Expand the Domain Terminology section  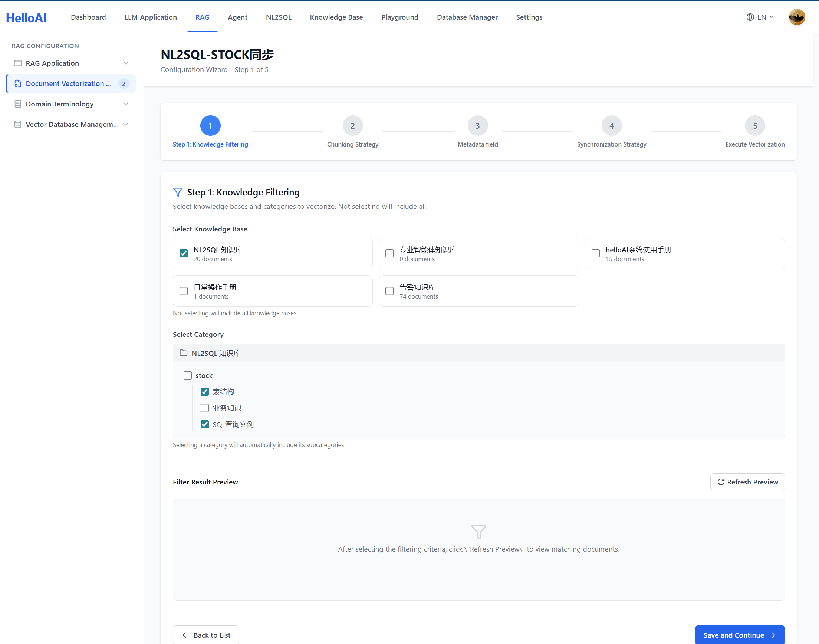pyautogui.click(x=126, y=104)
